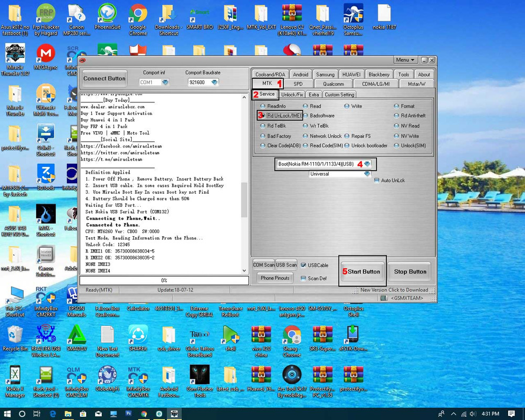Open the Tenorshare ReiBoot desktop icon
This screenshot has height=420, width=525.
[230, 311]
